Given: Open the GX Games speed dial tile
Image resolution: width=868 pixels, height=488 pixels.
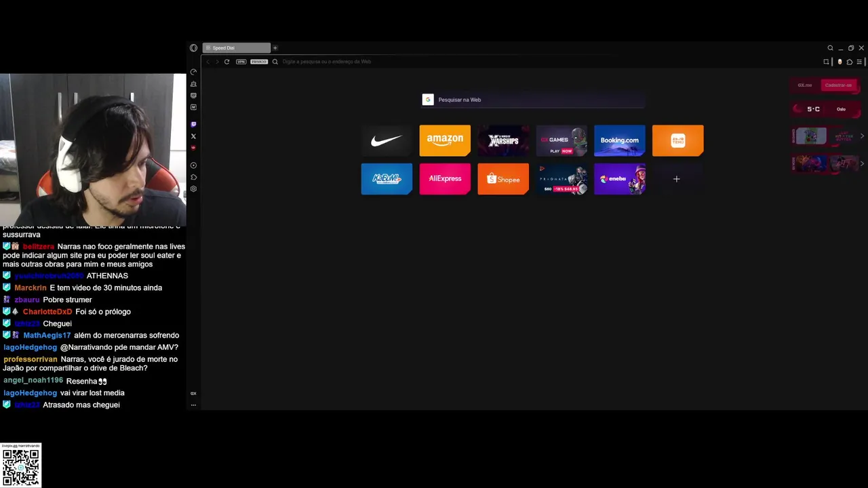Looking at the screenshot, I should click(x=561, y=140).
